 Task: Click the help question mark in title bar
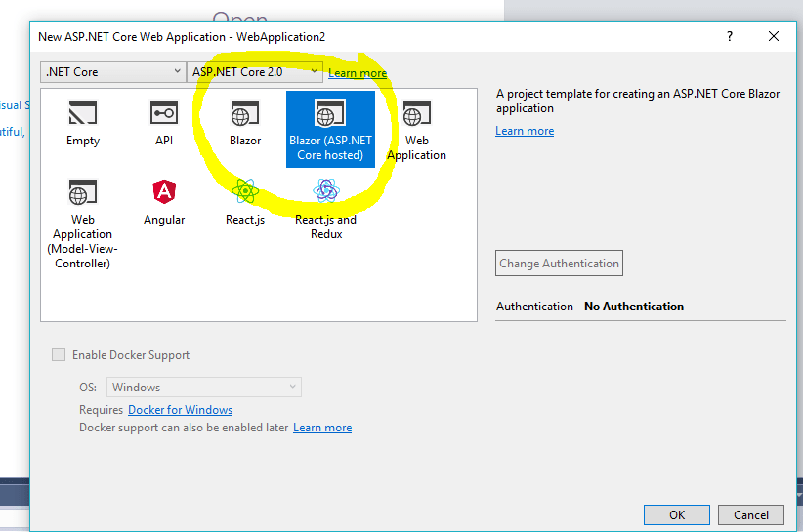(729, 36)
